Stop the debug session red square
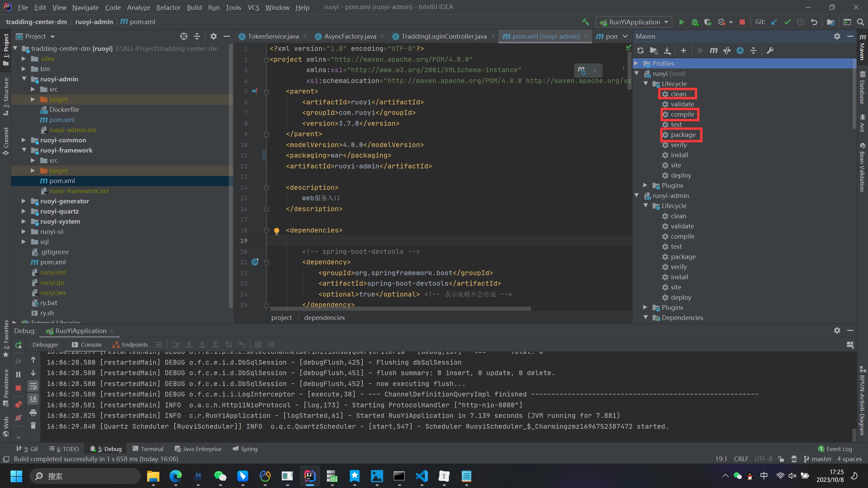This screenshot has width=868, height=488. click(19, 388)
